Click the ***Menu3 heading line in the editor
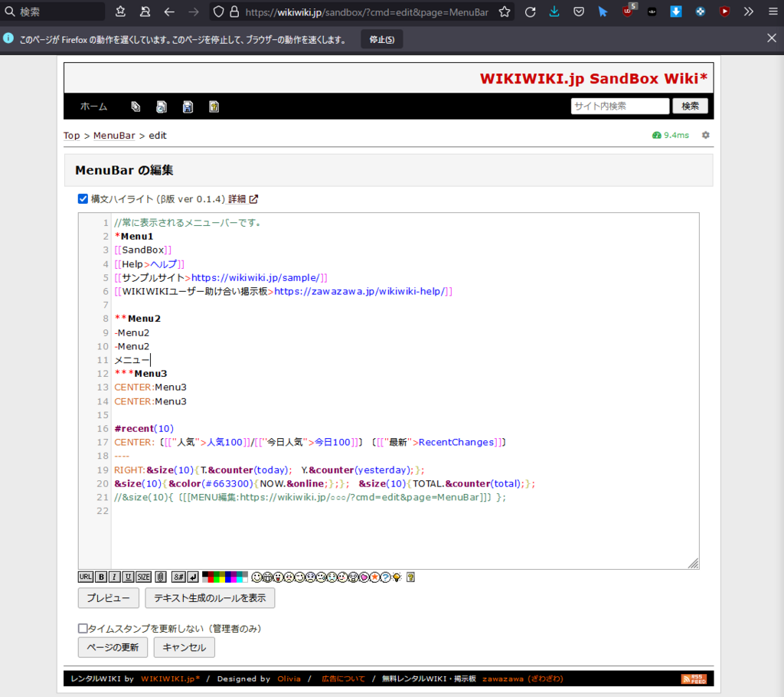The height and width of the screenshot is (697, 784). pyautogui.click(x=141, y=374)
